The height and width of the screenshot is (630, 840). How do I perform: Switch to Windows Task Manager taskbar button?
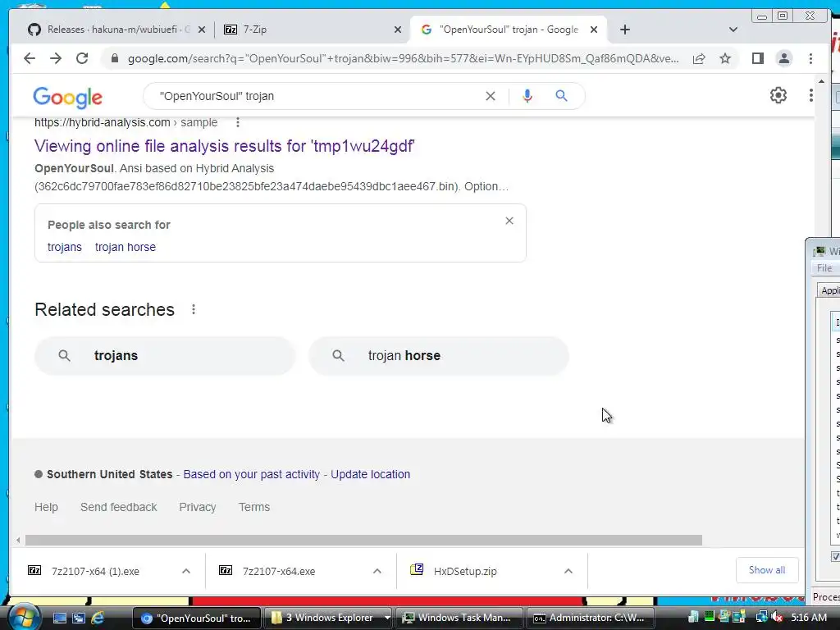[459, 618]
